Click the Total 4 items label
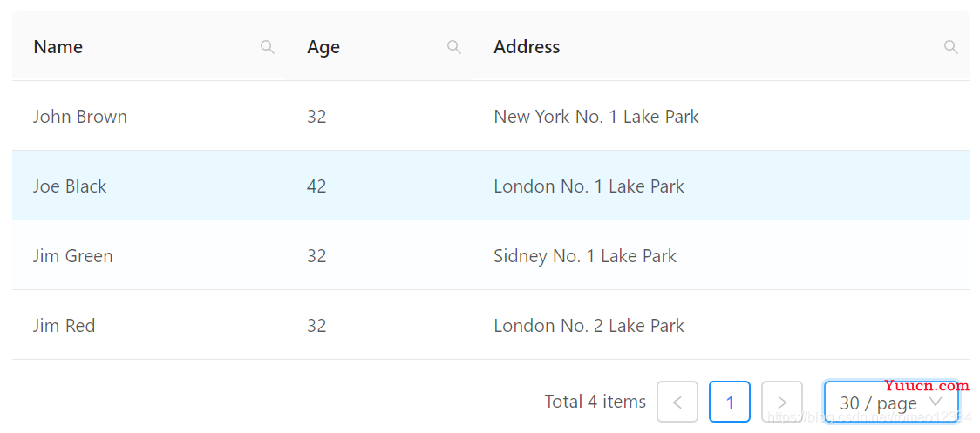The image size is (980, 433). click(x=595, y=402)
